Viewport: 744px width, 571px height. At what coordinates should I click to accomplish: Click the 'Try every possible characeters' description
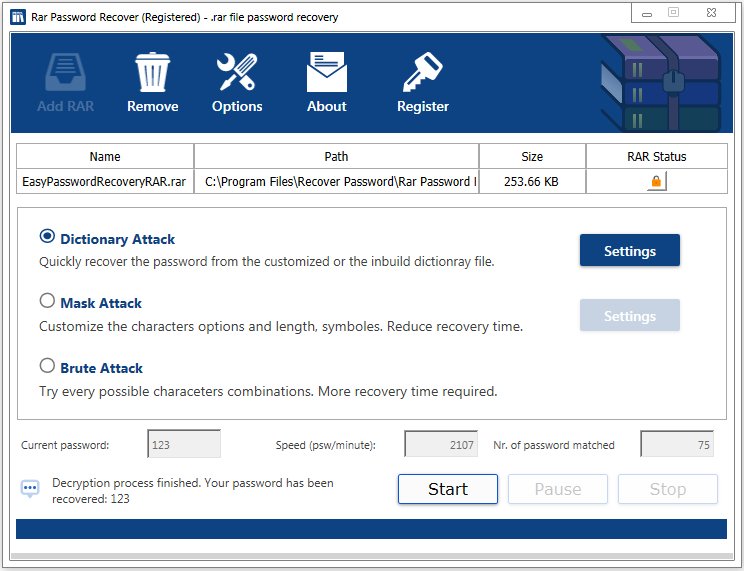(268, 392)
